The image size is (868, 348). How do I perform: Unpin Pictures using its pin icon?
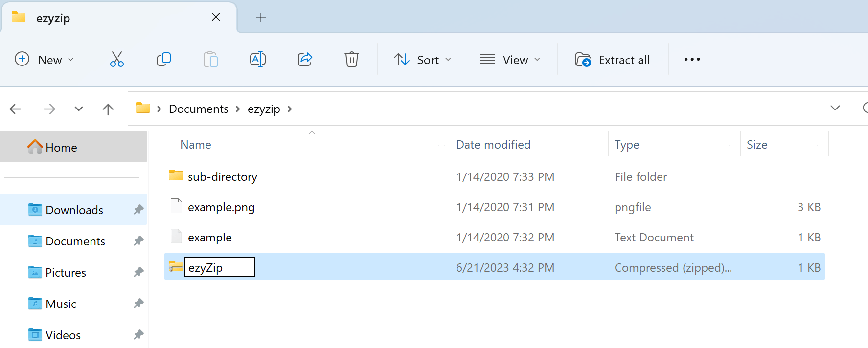pyautogui.click(x=138, y=272)
